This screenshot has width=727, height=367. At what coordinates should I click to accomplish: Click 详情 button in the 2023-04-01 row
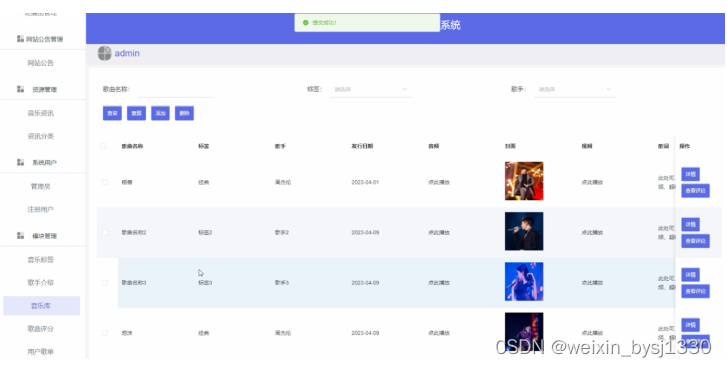(x=690, y=174)
